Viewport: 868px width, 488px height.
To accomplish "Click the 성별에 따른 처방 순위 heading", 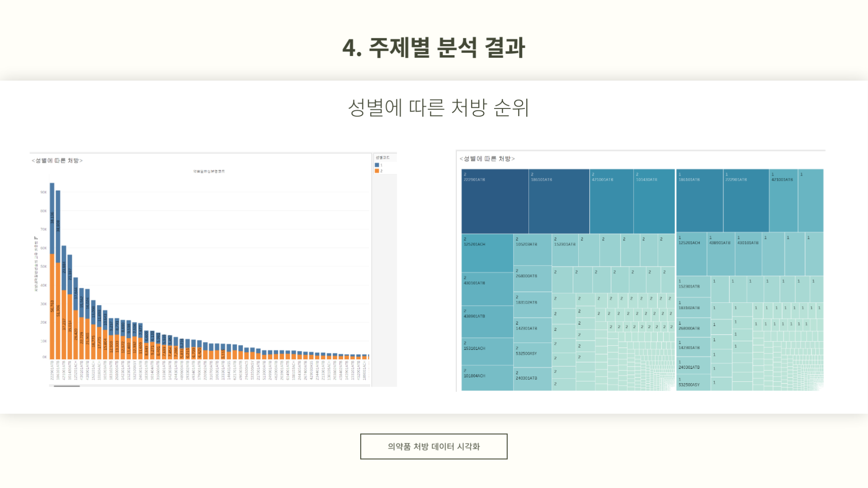I will click(438, 108).
